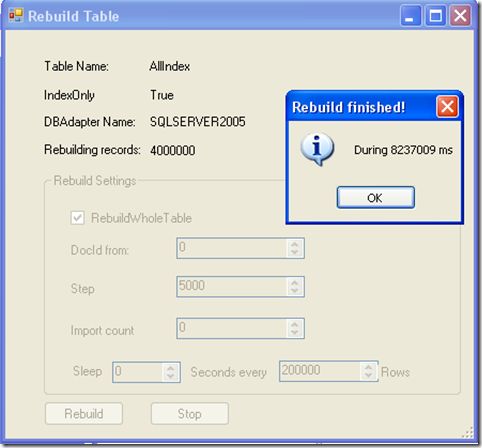The image size is (482, 448).
Task: Click the 'DBAdapter Name:' label
Action: click(x=90, y=122)
